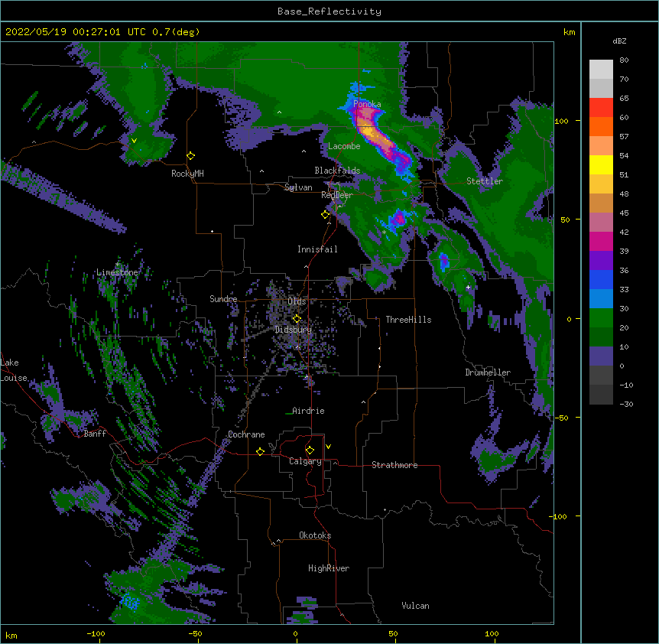Screen dimensions: 659x644
Task: Click the Strathmore label
Action: [x=394, y=465]
